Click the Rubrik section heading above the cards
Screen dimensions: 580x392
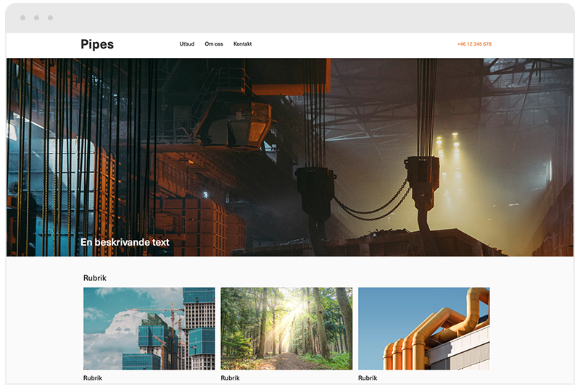pyautogui.click(x=95, y=278)
